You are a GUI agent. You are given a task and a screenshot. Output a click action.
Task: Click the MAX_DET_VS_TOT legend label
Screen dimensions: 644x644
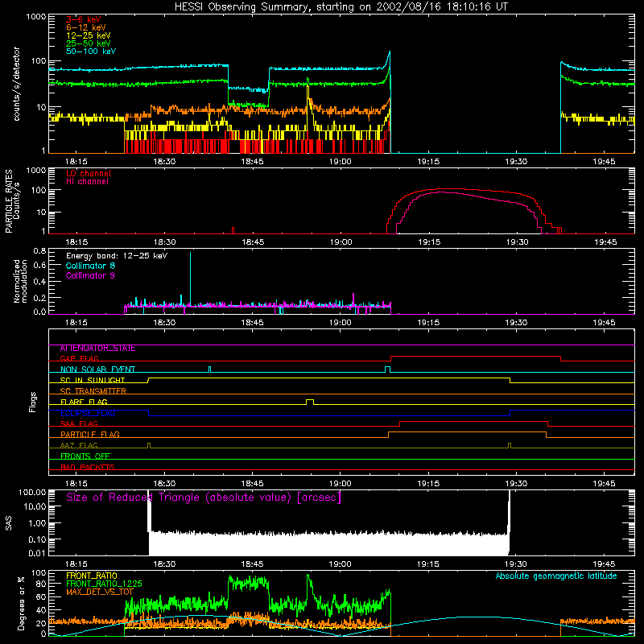tap(100, 592)
